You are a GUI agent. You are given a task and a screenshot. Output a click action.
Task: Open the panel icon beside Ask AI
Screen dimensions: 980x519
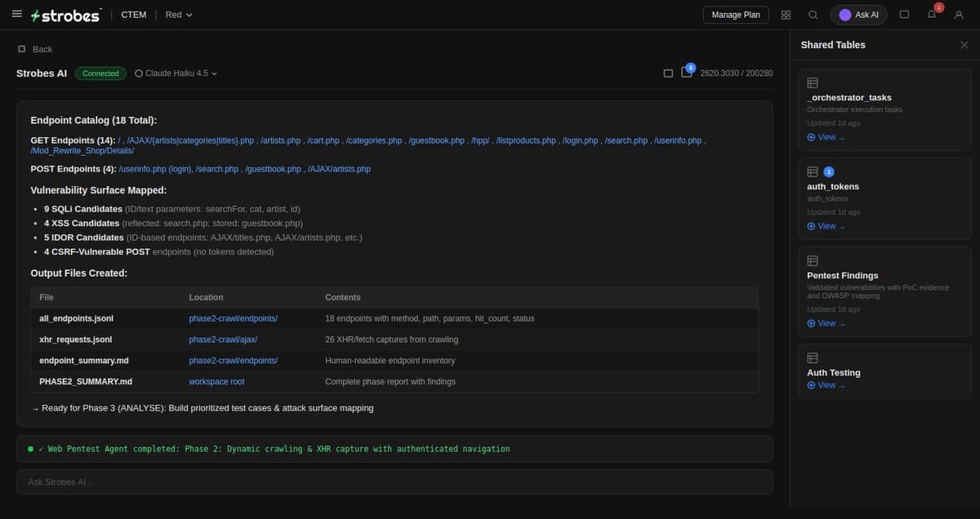[904, 15]
